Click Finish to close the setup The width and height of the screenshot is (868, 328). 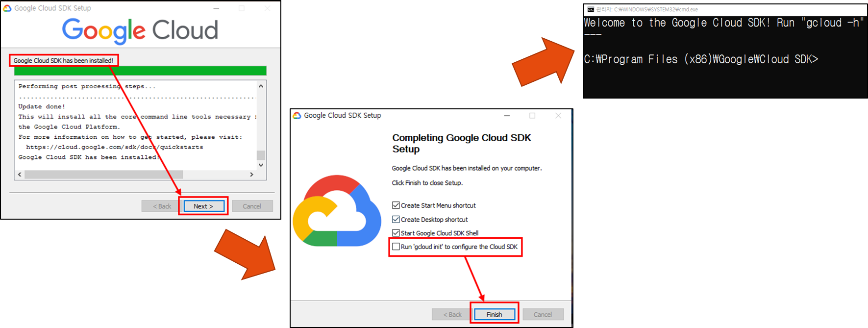point(495,315)
